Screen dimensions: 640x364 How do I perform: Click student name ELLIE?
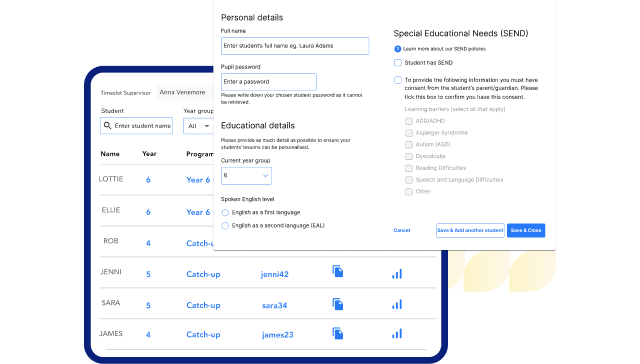click(111, 210)
